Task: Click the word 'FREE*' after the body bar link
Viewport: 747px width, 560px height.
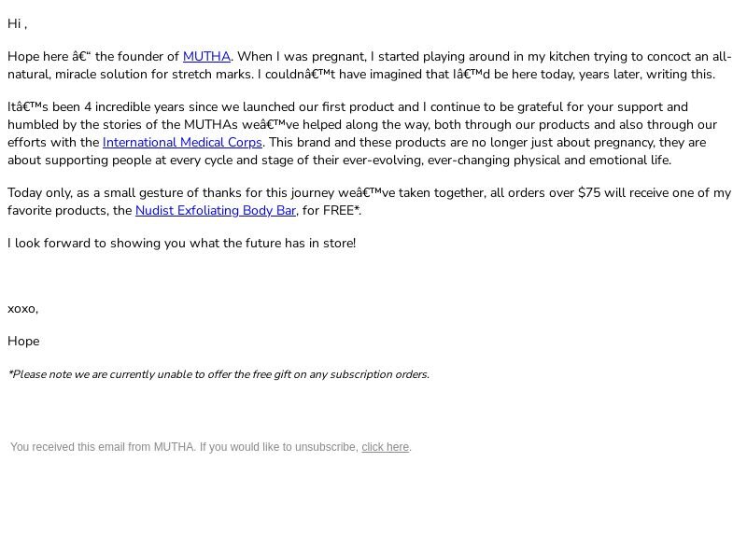Action: pyautogui.click(x=341, y=211)
